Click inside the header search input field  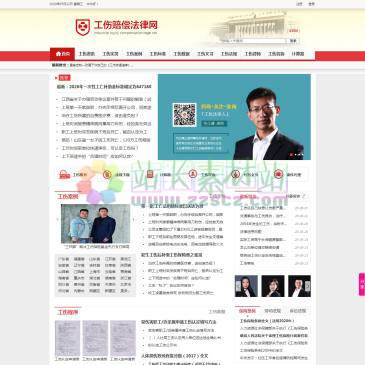[253, 41]
